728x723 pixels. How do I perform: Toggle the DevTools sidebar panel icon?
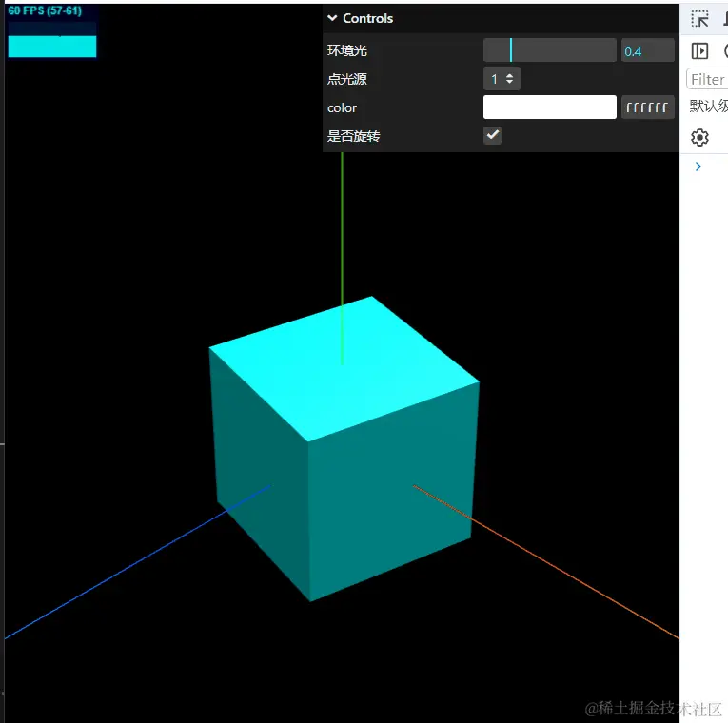699,50
